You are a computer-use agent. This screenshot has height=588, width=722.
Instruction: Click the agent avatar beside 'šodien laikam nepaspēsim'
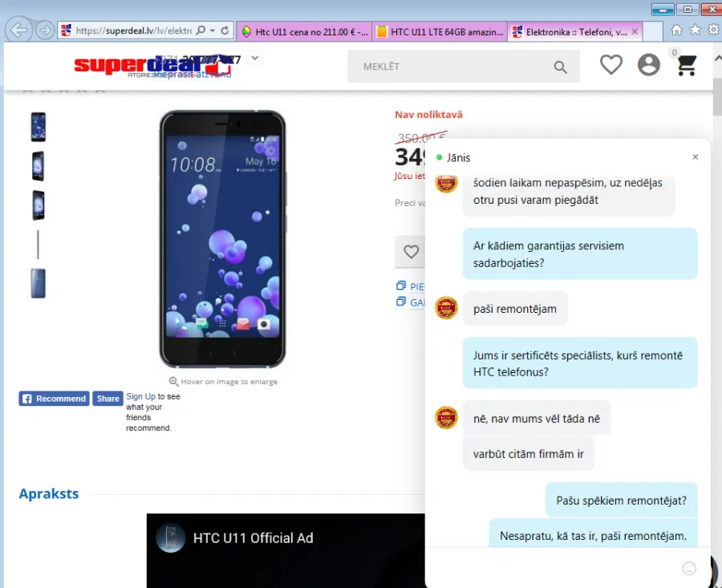446,185
